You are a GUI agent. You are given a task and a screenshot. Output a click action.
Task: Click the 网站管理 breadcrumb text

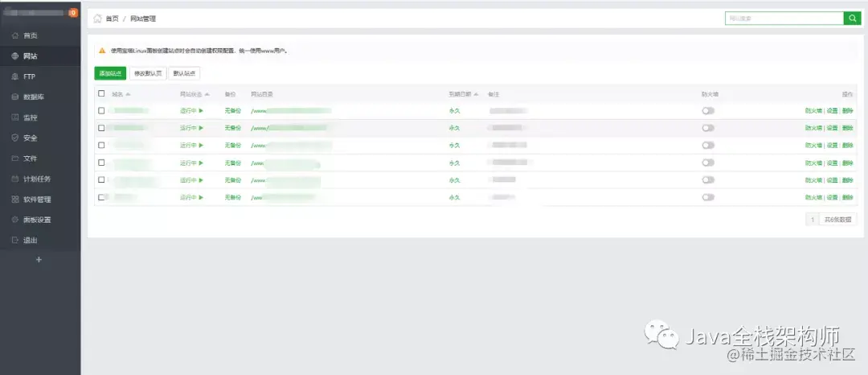click(x=143, y=19)
